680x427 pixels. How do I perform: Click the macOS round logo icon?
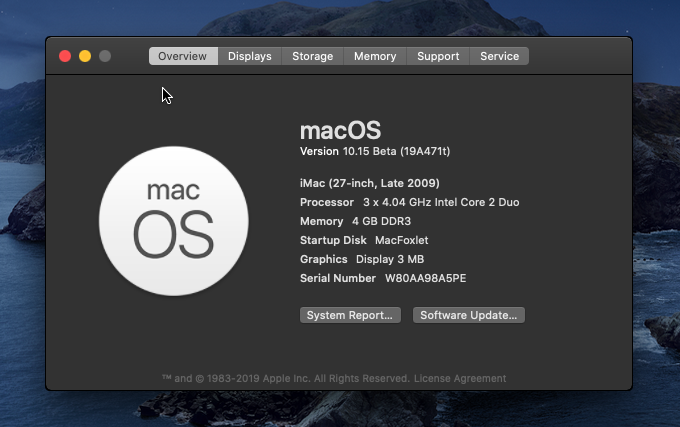coord(173,221)
